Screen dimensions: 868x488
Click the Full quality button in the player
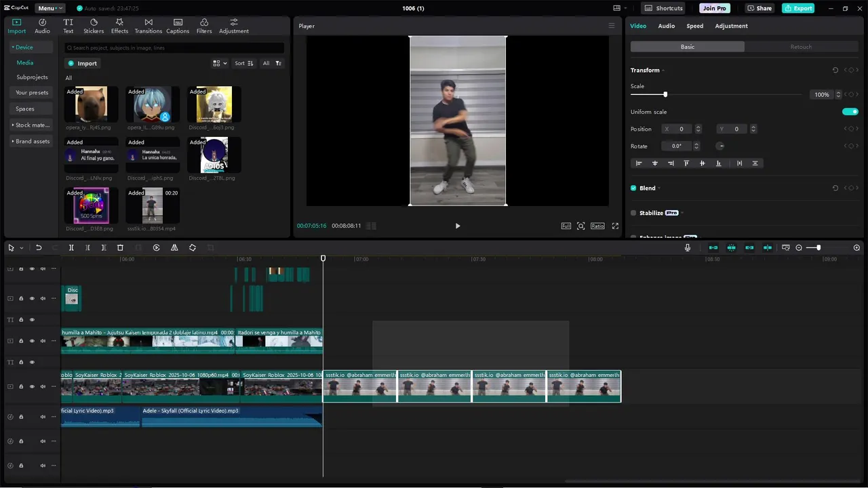[x=566, y=226]
